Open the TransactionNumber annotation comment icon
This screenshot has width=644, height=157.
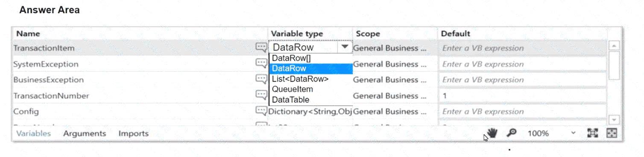click(261, 95)
